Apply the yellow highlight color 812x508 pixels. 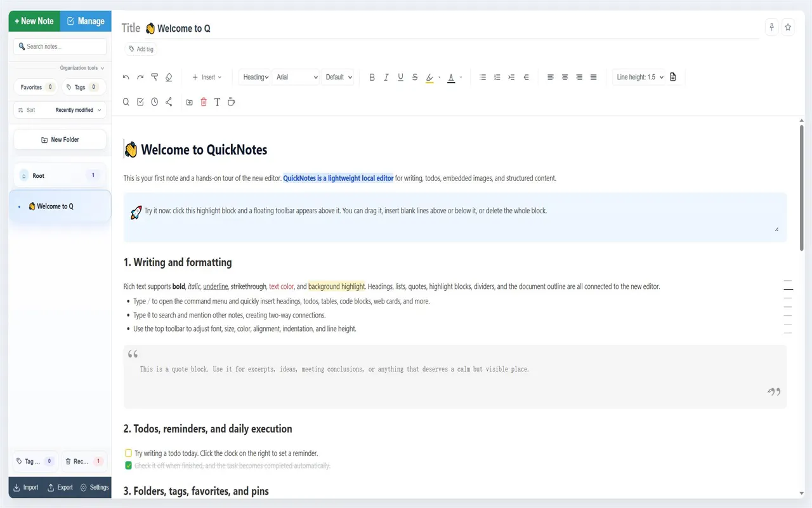click(x=429, y=77)
